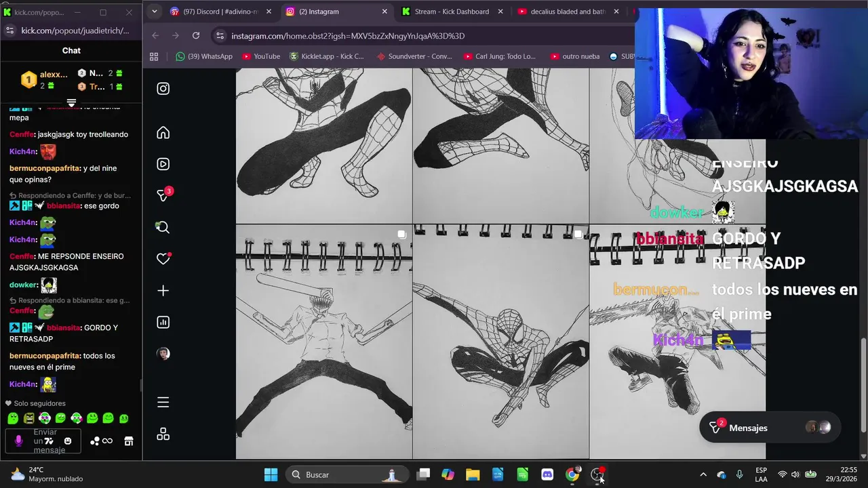The image size is (868, 488).
Task: Open the Windows Start menu
Action: (x=271, y=474)
